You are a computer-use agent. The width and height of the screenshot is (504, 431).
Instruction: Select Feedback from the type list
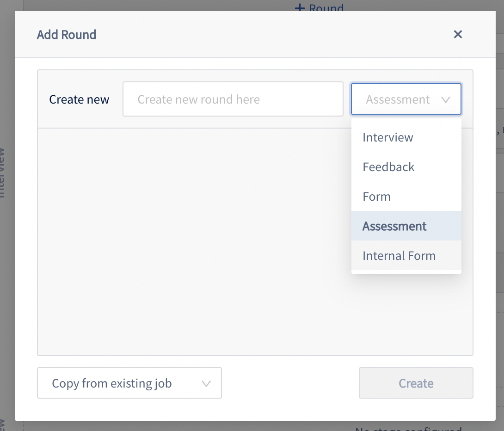click(406, 167)
